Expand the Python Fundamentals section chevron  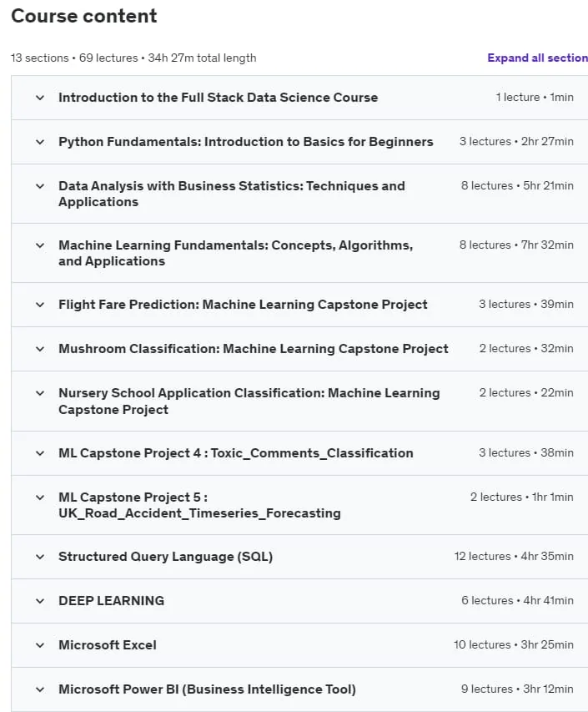pos(40,142)
